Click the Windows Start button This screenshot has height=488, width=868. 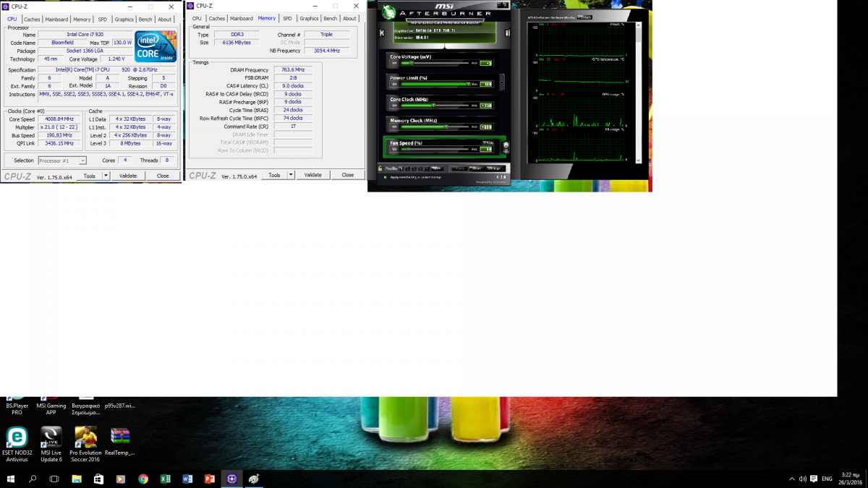pos(11,479)
